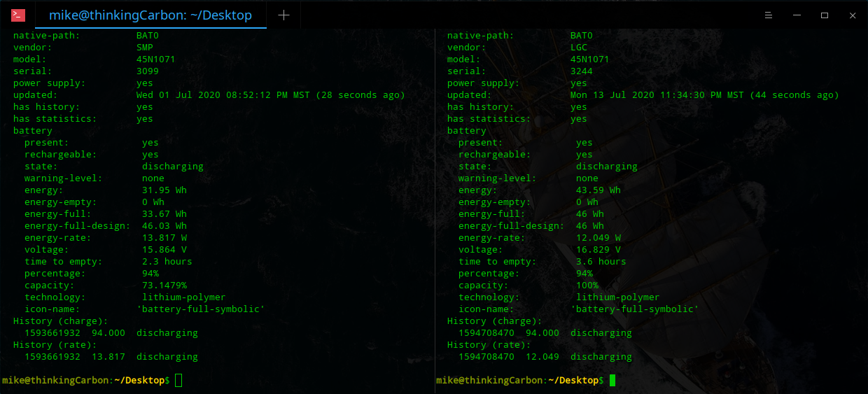Maximize the terminal window

click(825, 15)
